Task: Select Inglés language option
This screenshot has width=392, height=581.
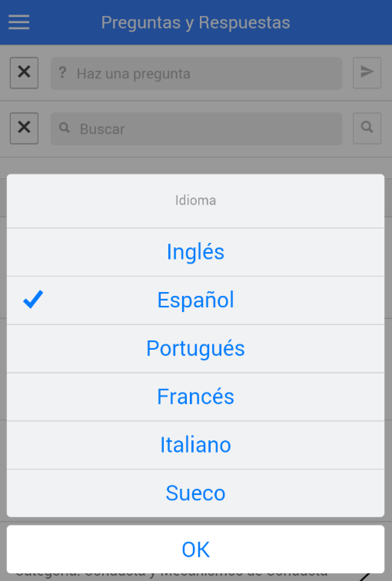Action: (x=196, y=252)
